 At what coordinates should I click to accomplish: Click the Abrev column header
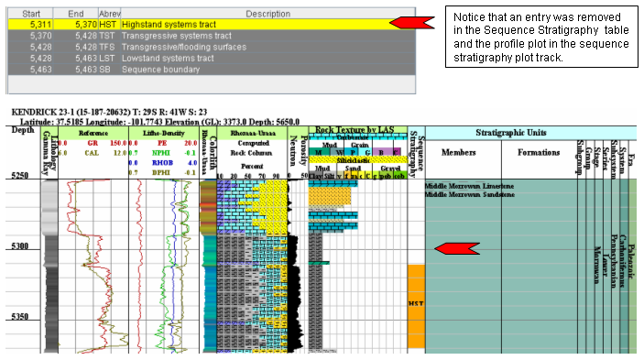coord(109,14)
